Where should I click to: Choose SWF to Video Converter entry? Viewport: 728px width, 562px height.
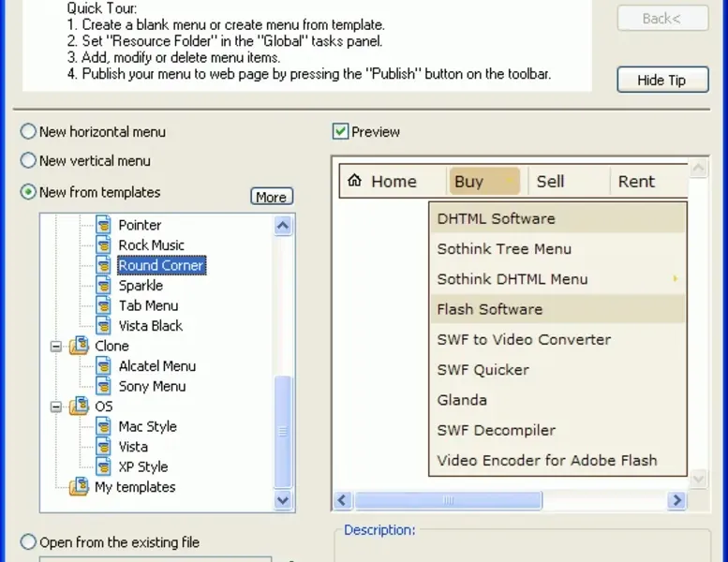pos(557,339)
